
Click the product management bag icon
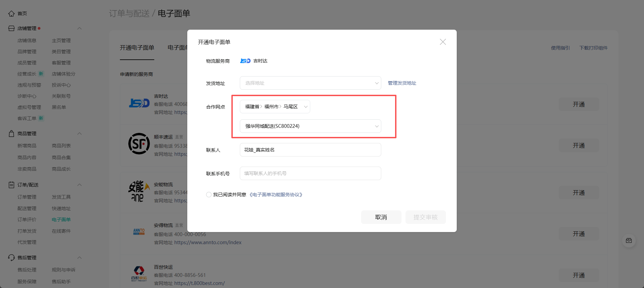[x=11, y=134]
